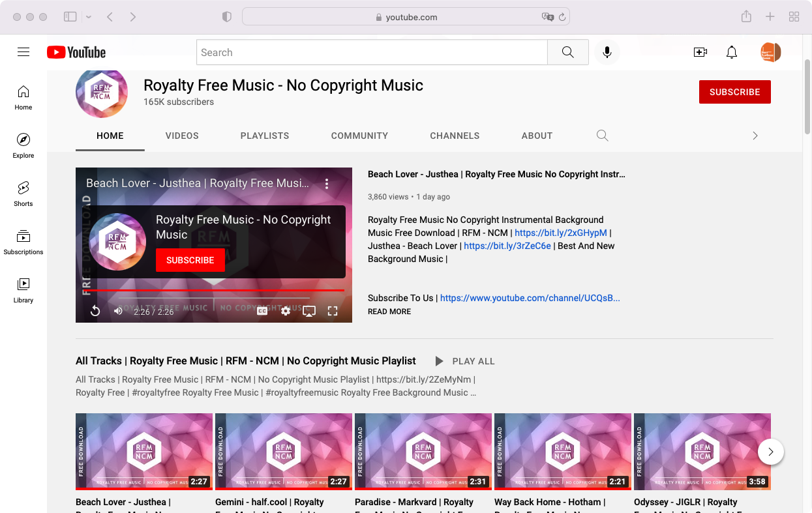Viewport: 812px width, 513px height.
Task: Mute the video with the volume icon
Action: click(118, 311)
